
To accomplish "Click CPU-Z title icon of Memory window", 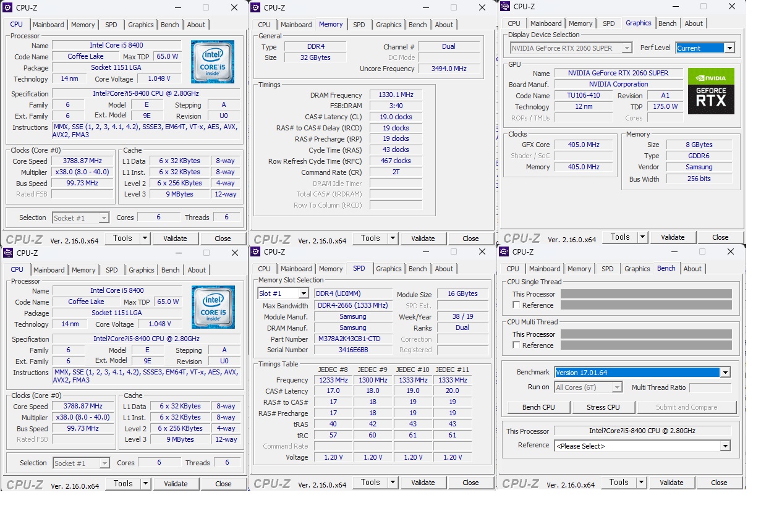I will click(x=255, y=7).
